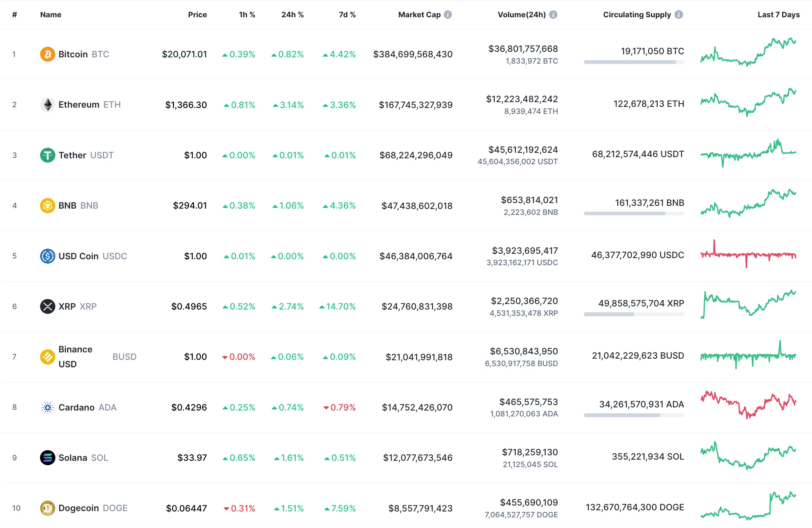Click the Binance USD logo
Image resolution: width=812 pixels, height=528 pixels.
click(x=47, y=357)
